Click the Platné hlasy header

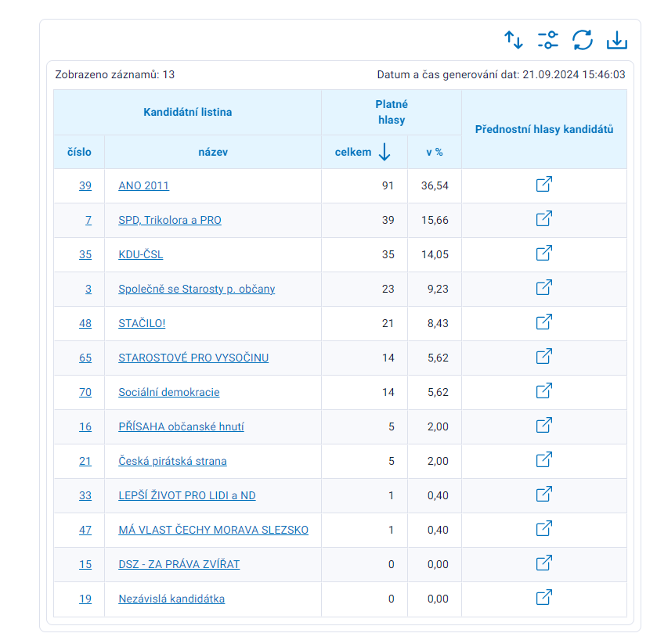(392, 112)
